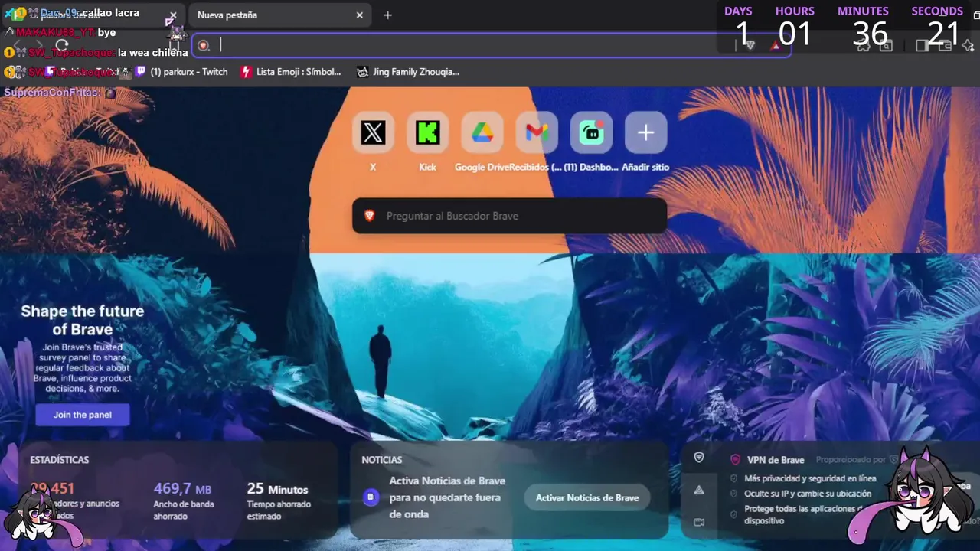Switch to the Nueva pestaña tab
980x551 pixels.
tap(279, 15)
